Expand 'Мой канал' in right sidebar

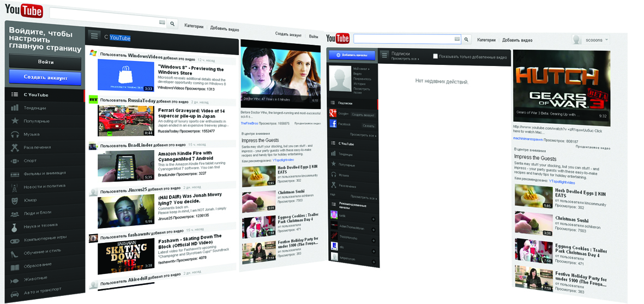point(361,69)
